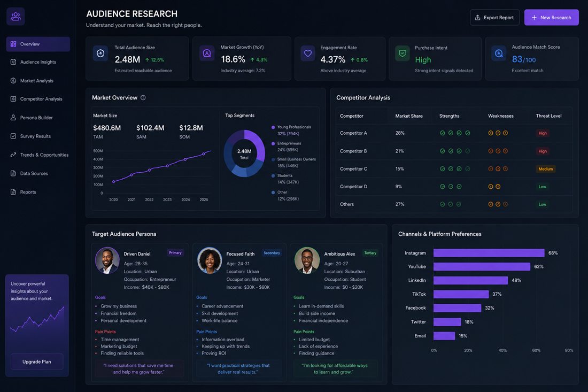Click the Total Audience Size target icon
The height and width of the screenshot is (392, 588).
[100, 53]
